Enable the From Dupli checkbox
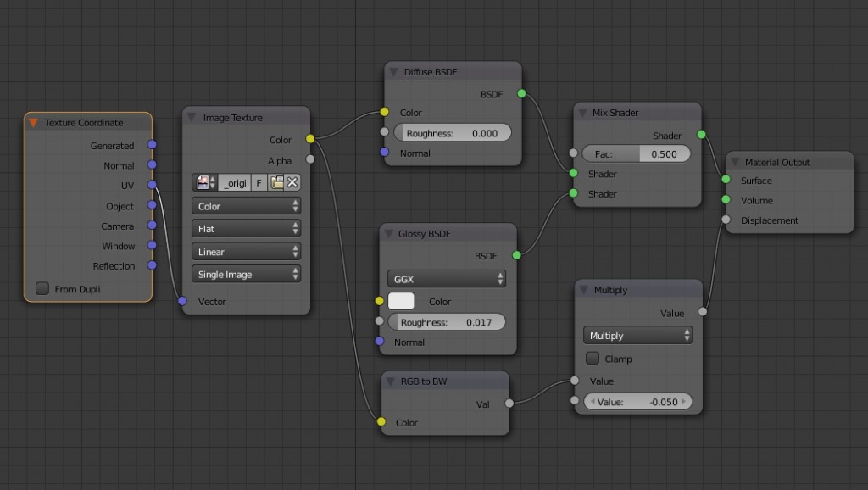The width and height of the screenshot is (868, 490). coord(42,289)
